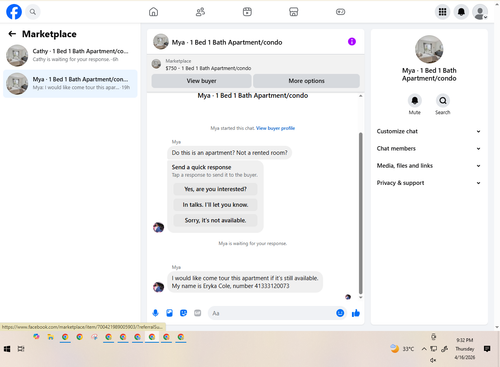Image resolution: width=500 pixels, height=367 pixels.
Task: Expand the Chat members section
Action: pos(429,149)
